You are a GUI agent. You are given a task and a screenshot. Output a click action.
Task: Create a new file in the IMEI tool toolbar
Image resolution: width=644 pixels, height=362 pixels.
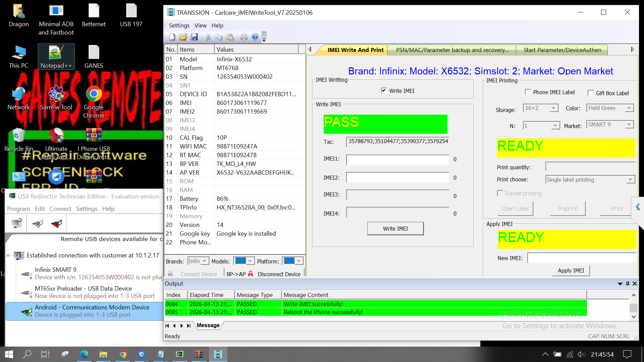172,37
